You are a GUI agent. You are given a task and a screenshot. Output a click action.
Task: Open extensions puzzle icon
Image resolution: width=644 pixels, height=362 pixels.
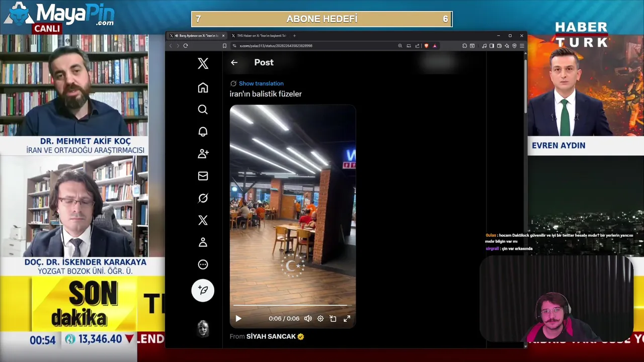(464, 46)
